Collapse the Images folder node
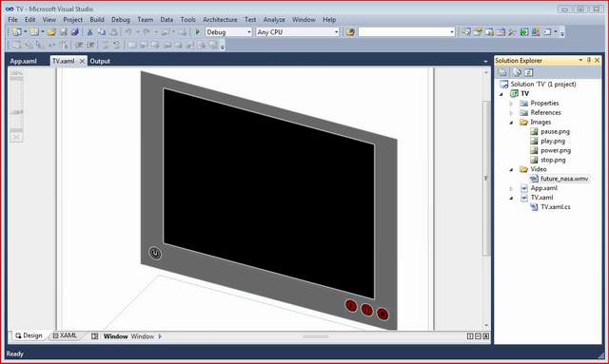Screen dimensions: 609x364 coord(512,123)
